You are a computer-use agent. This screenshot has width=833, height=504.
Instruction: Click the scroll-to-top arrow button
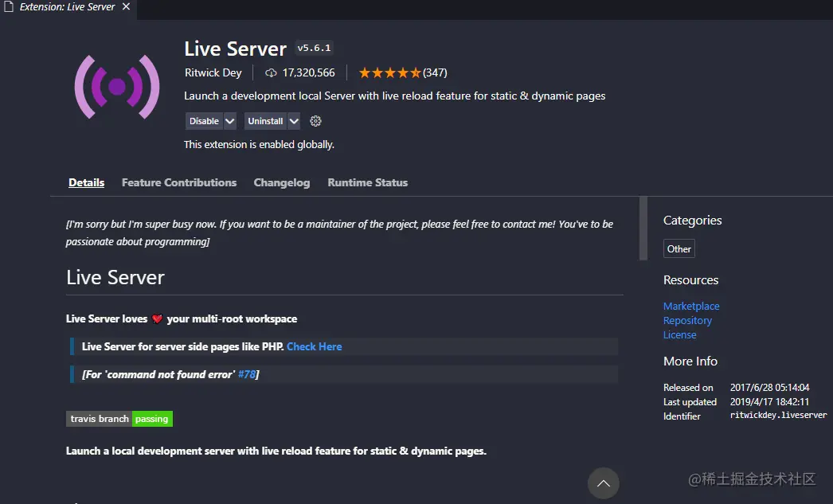tap(604, 483)
